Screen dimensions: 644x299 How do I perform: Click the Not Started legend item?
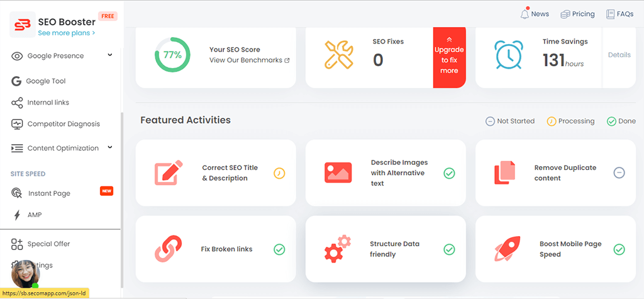(509, 121)
